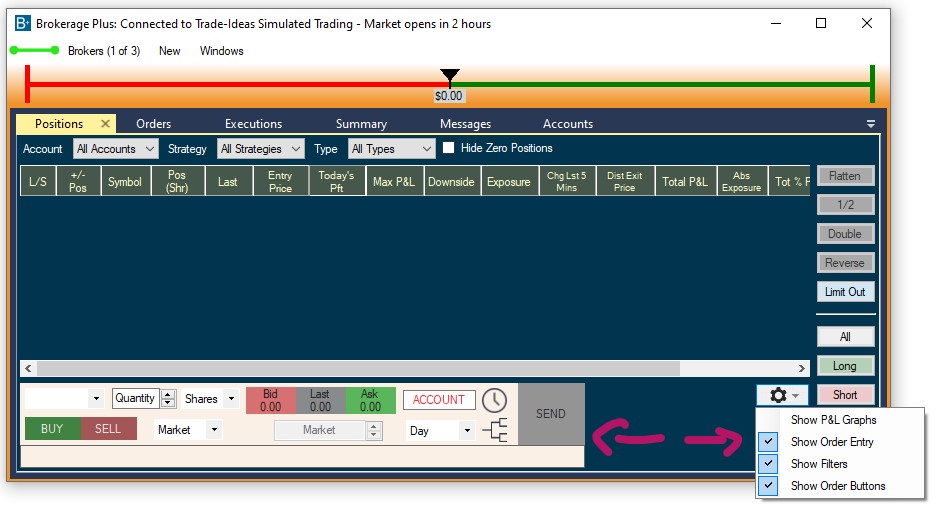
Task: Toggle Show Order Entry option
Action: pyautogui.click(x=768, y=442)
